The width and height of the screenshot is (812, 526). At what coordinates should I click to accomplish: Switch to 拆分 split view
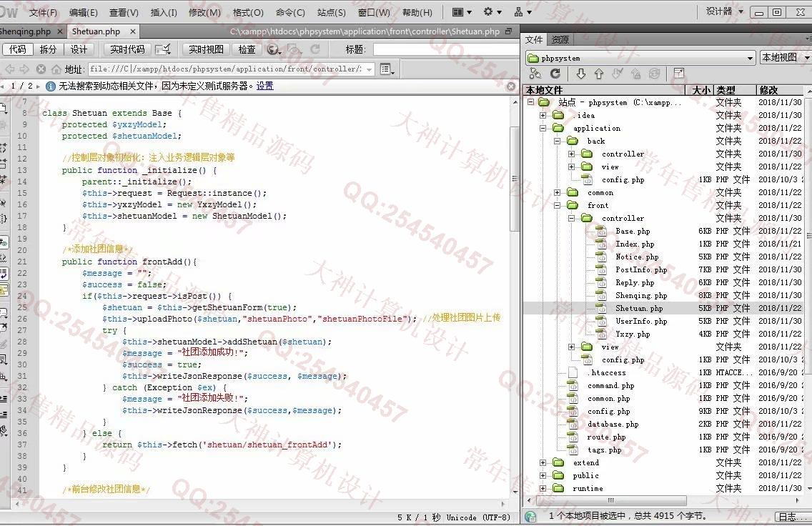click(x=48, y=49)
